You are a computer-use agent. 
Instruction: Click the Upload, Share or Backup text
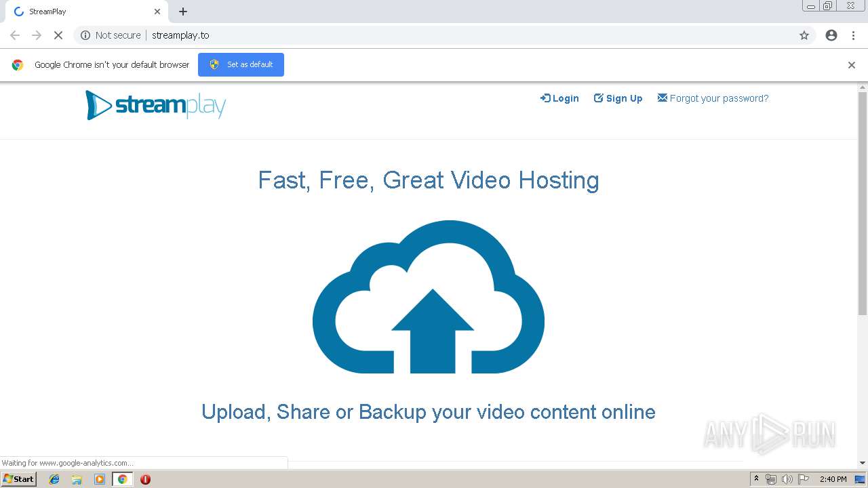click(429, 412)
